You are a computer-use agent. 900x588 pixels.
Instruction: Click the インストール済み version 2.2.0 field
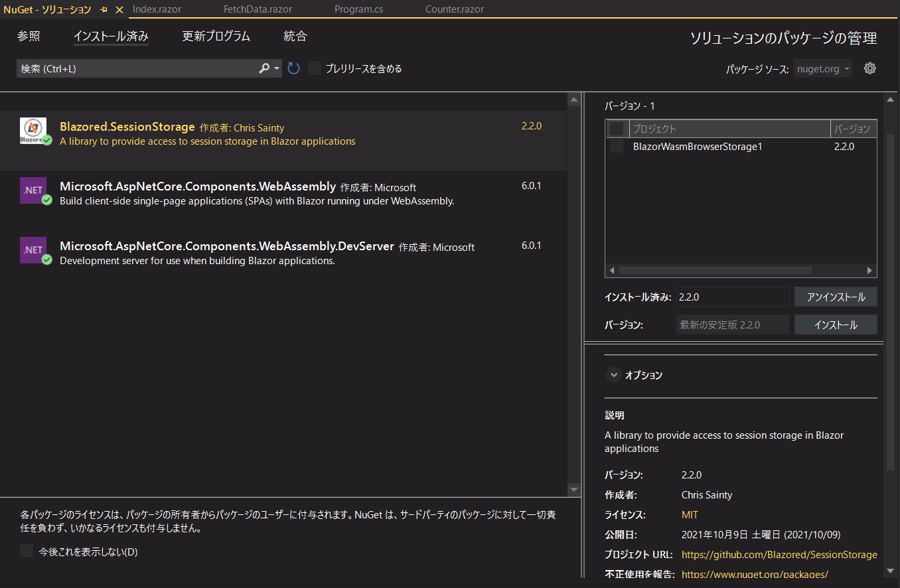pyautogui.click(x=733, y=297)
